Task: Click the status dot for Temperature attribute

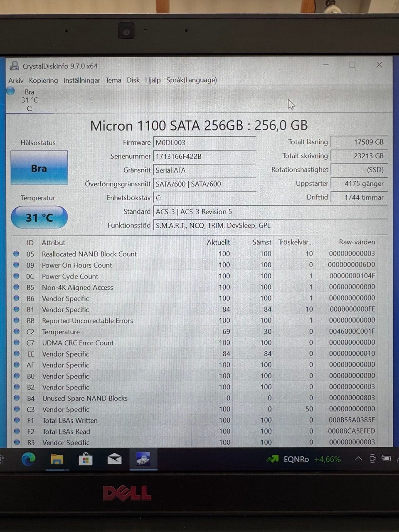Action: [x=17, y=332]
